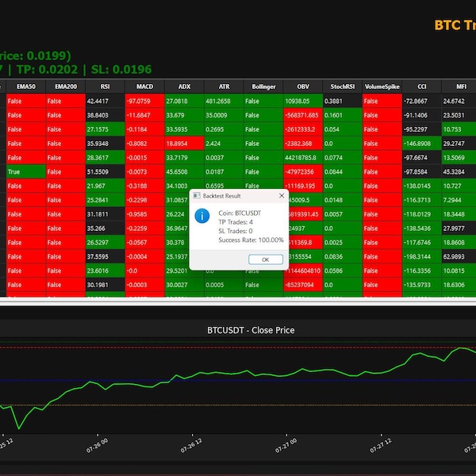Image resolution: width=476 pixels, height=476 pixels.
Task: Click ATR value 481.2658
Action: point(224,101)
